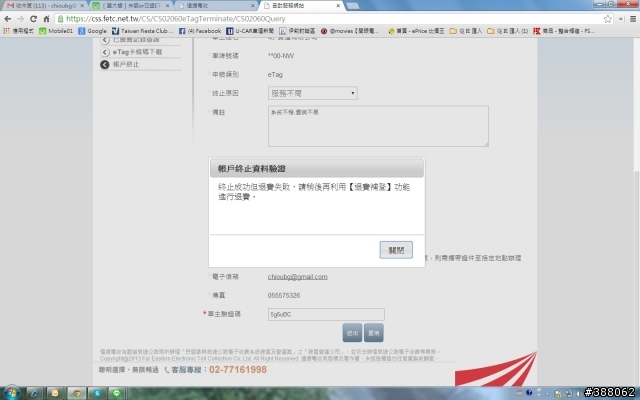Close the dialog with the 關閉 button
The image size is (640, 400).
click(396, 250)
